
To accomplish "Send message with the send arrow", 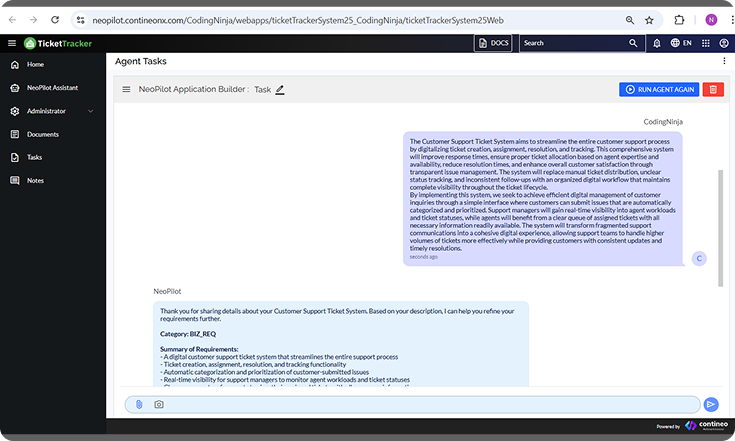I will [711, 404].
